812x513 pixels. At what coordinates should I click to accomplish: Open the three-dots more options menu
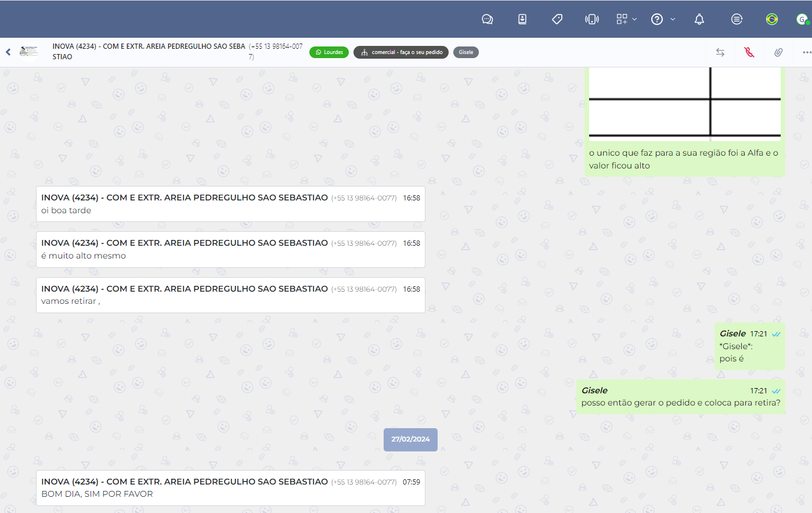806,52
